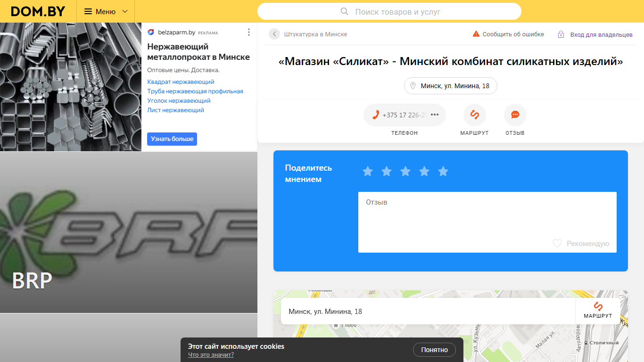Click the lock icon for owners
This screenshot has height=362, width=644.
561,34
